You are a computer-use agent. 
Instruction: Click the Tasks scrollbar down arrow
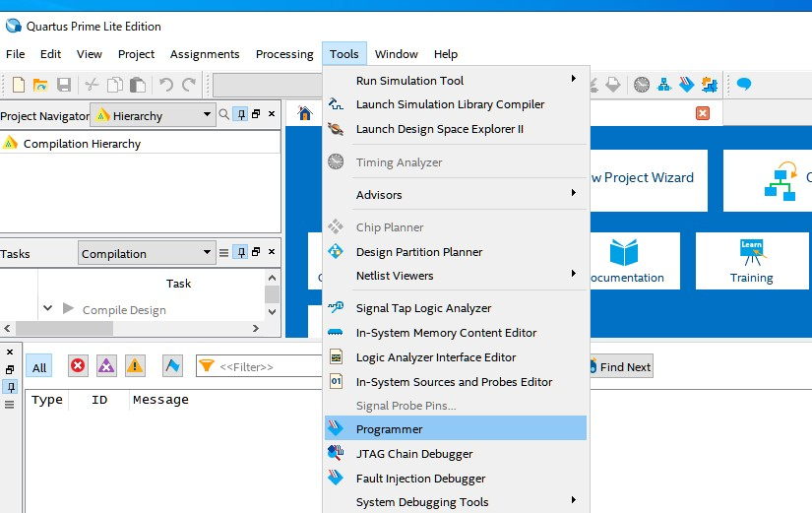(272, 312)
